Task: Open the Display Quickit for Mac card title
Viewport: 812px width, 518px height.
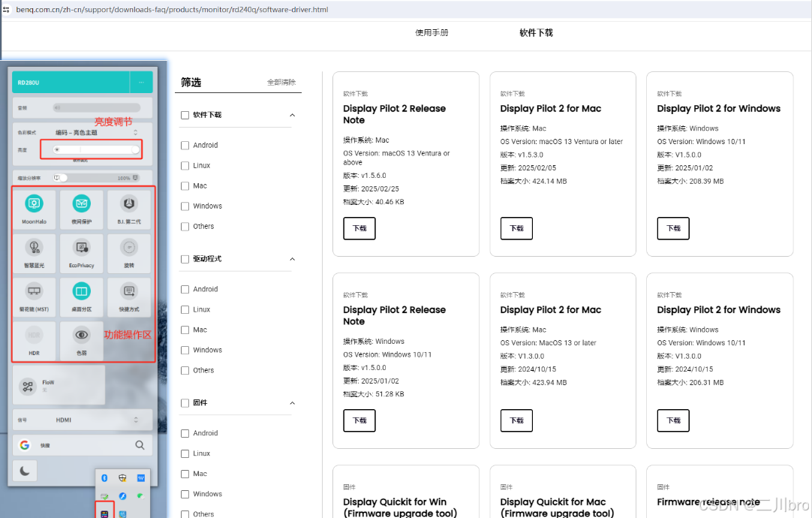Action: [557, 507]
